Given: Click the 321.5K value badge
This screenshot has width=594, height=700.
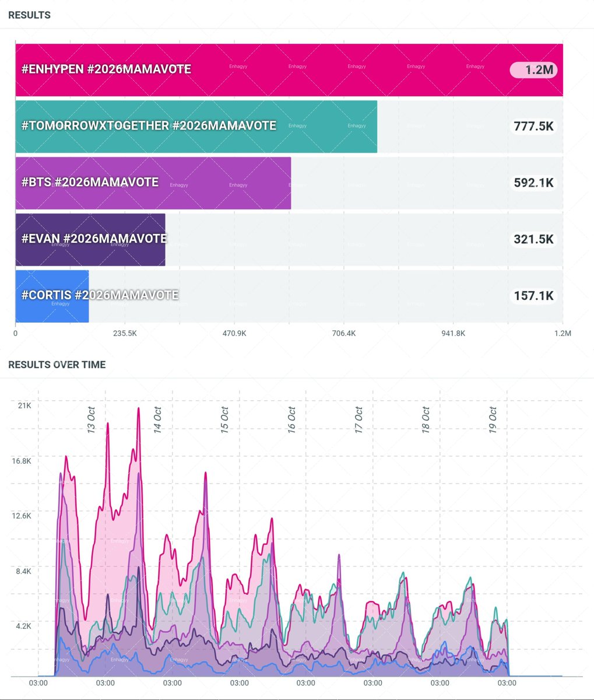Looking at the screenshot, I should tap(533, 239).
